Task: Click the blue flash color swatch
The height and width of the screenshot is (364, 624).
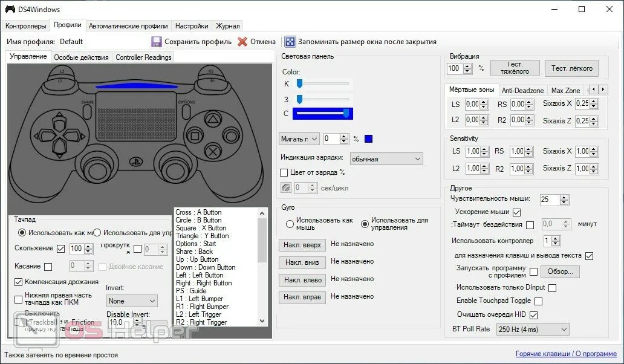Action: click(x=368, y=139)
